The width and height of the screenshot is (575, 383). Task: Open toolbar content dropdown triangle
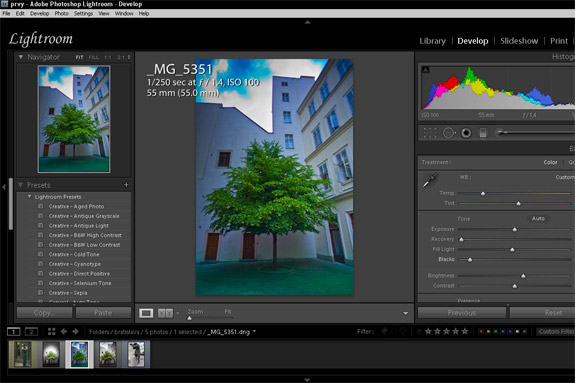point(405,313)
